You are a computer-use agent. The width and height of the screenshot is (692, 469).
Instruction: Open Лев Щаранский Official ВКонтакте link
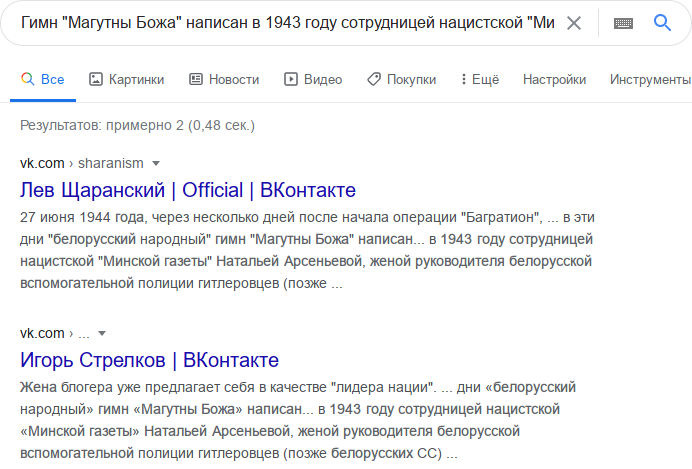[188, 190]
